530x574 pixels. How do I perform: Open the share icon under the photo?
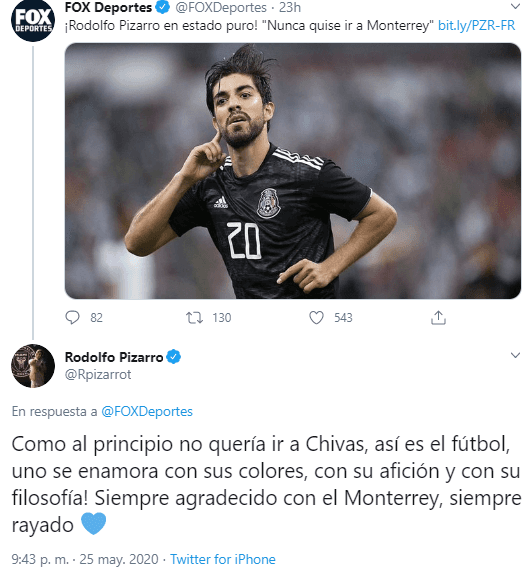click(438, 318)
